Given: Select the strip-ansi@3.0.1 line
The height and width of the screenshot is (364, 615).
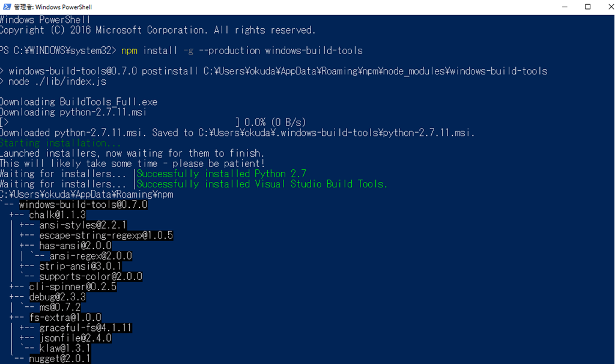Looking at the screenshot, I should (80, 266).
